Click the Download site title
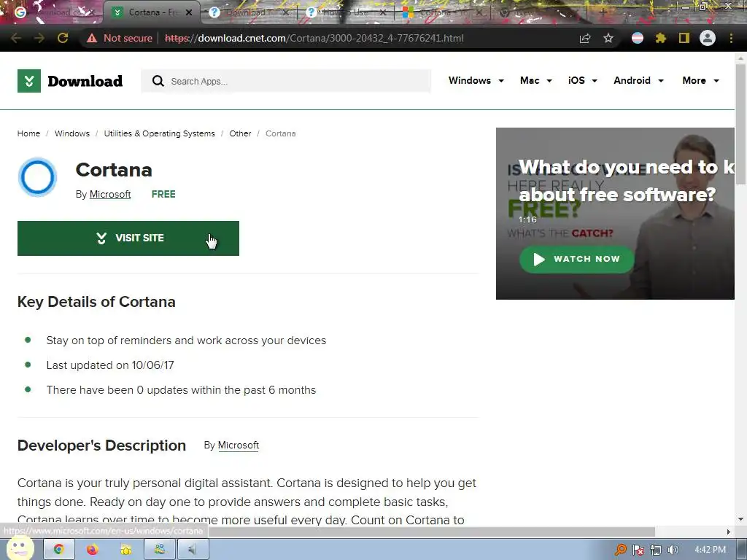The width and height of the screenshot is (747, 560). (x=85, y=81)
